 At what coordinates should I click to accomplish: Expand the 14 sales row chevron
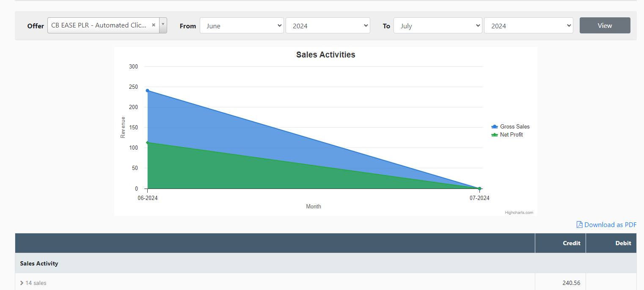coord(22,283)
